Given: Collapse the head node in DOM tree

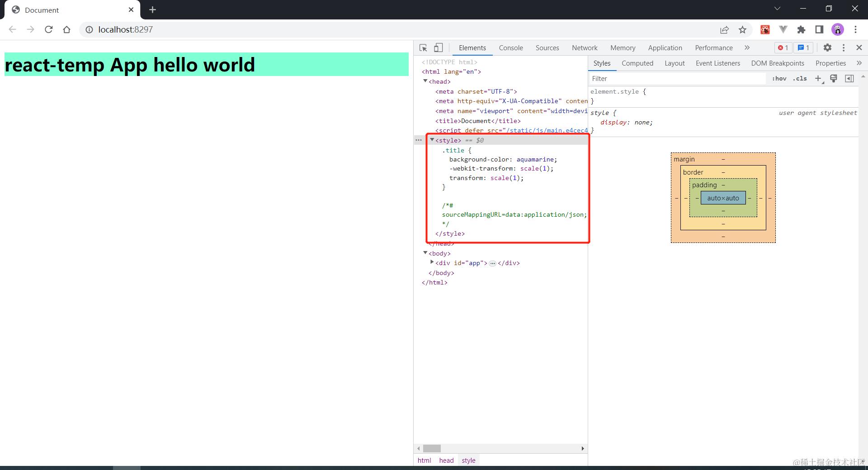Looking at the screenshot, I should (425, 81).
